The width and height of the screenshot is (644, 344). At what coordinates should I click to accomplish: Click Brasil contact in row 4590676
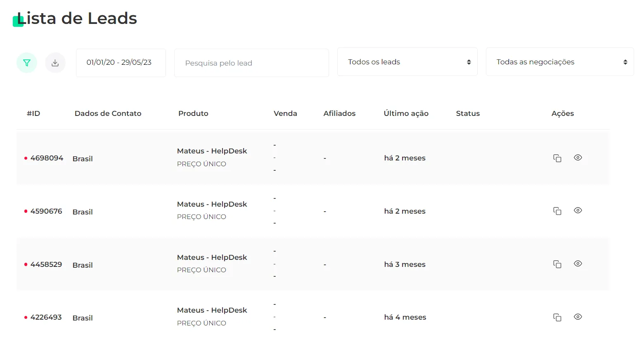pyautogui.click(x=83, y=212)
